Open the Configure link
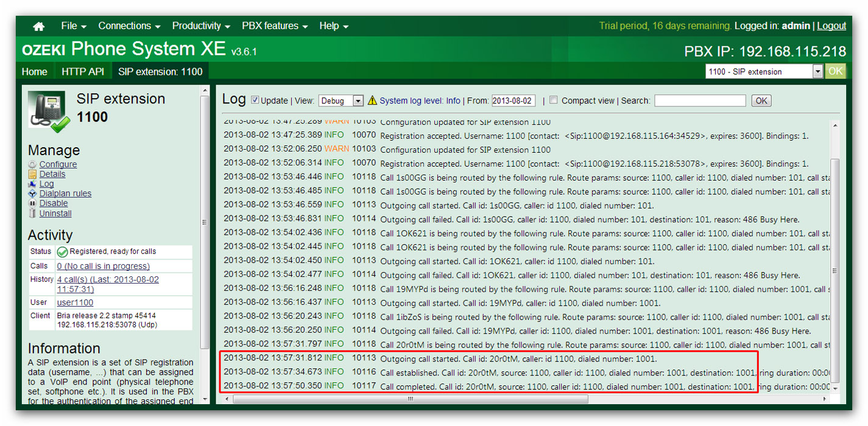This screenshot has height=426, width=868. pyautogui.click(x=58, y=164)
